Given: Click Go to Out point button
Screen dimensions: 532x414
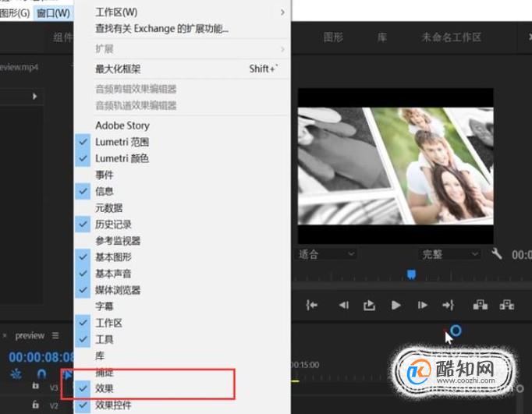Looking at the screenshot, I should pyautogui.click(x=449, y=305).
